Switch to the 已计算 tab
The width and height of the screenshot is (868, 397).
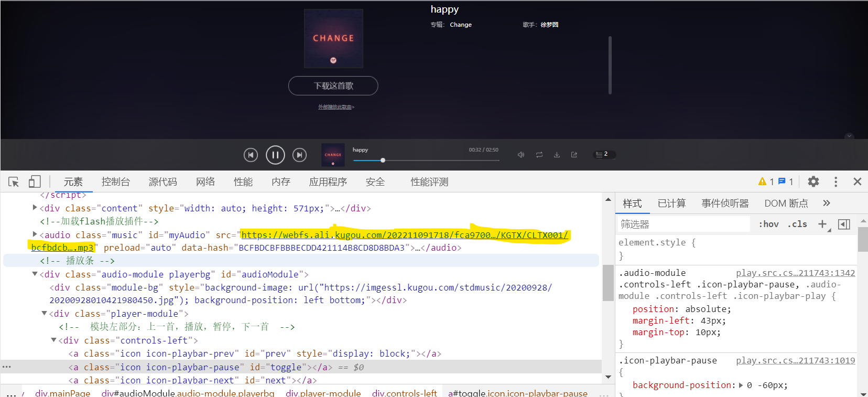tap(671, 203)
